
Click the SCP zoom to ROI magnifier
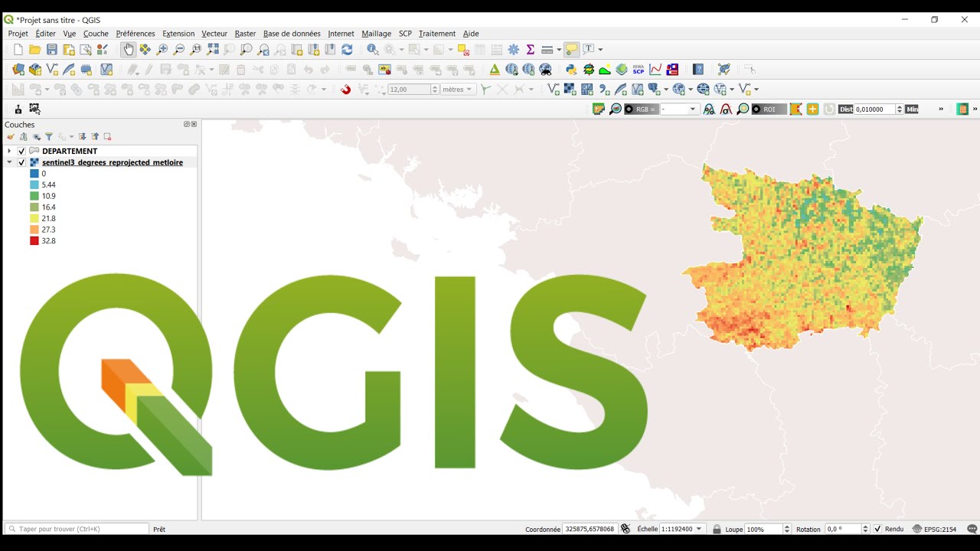click(743, 109)
